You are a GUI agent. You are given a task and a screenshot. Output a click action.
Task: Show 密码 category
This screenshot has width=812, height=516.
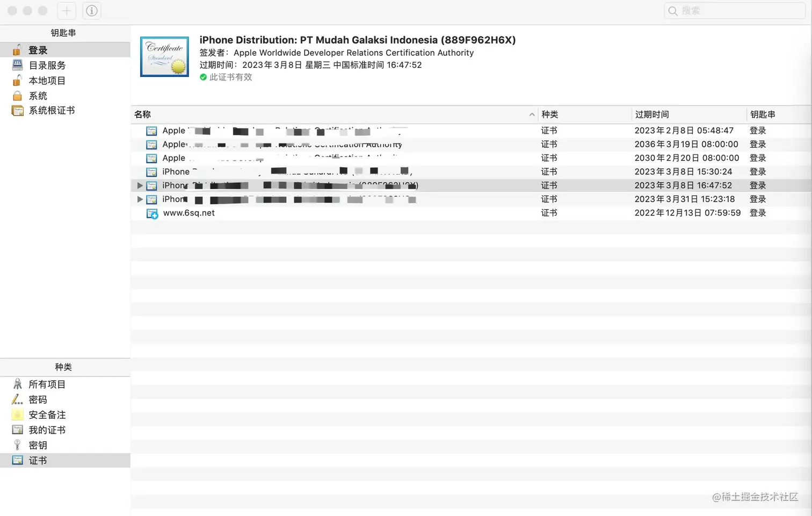pos(65,399)
